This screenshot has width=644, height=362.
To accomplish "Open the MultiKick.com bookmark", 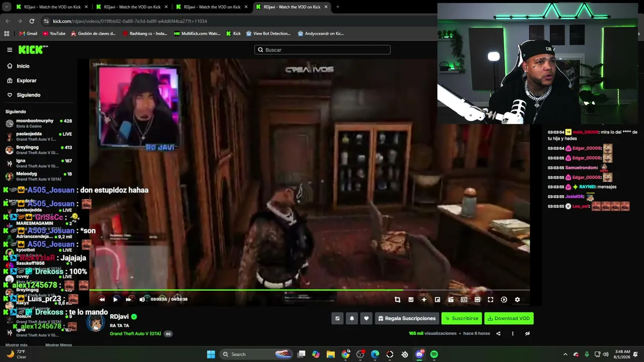I will pos(197,34).
